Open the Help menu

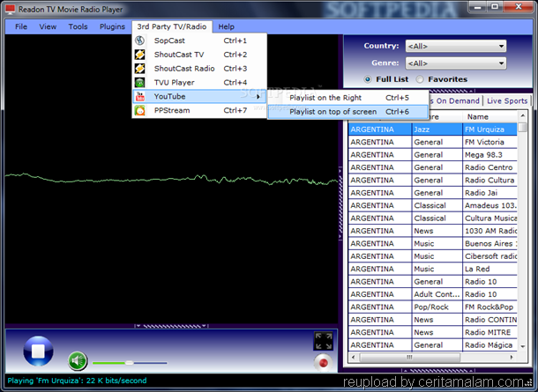pos(226,26)
